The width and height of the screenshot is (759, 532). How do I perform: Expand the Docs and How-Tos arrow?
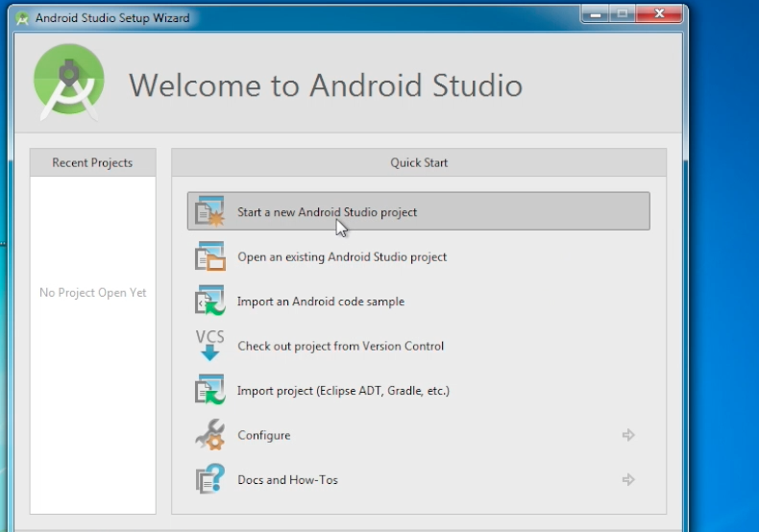point(628,479)
